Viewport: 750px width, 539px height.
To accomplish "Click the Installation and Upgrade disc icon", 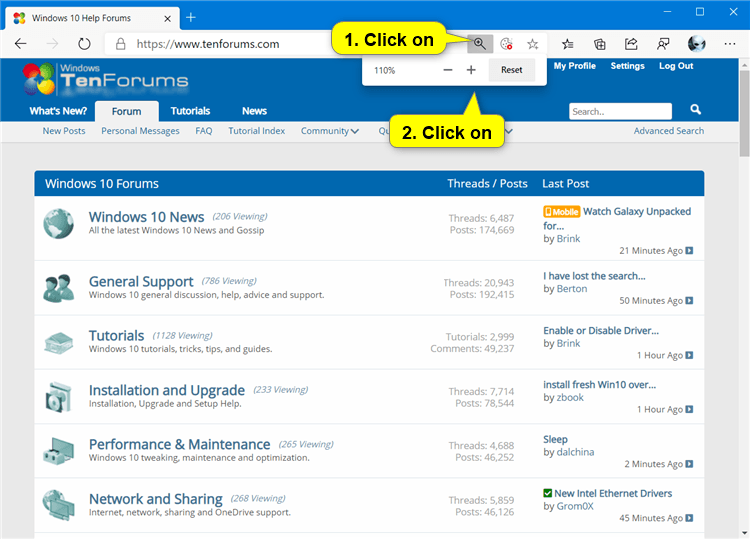I will 58,397.
